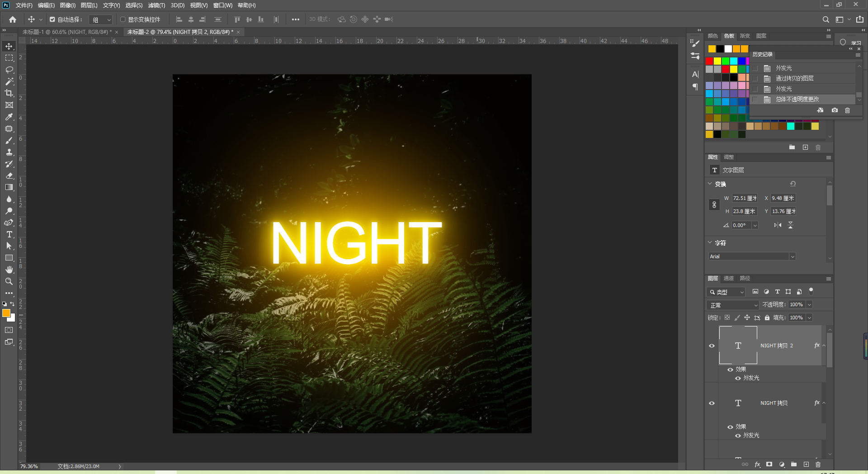The width and height of the screenshot is (868, 474).
Task: Open the 窗口(W) menu
Action: click(x=222, y=5)
